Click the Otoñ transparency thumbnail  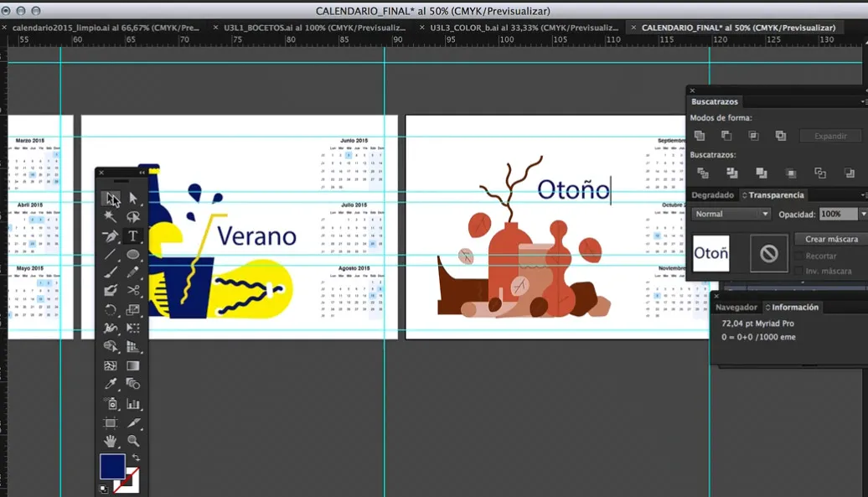(710, 253)
